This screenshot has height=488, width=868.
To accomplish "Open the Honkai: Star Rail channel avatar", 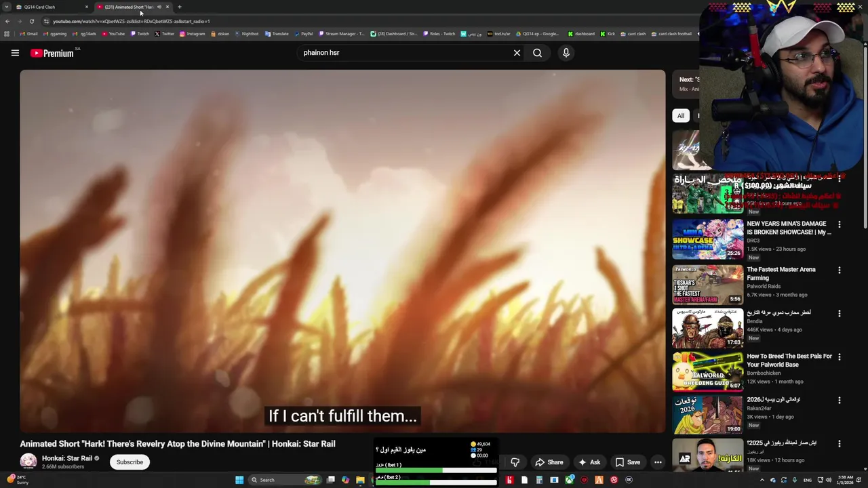I will [x=28, y=462].
